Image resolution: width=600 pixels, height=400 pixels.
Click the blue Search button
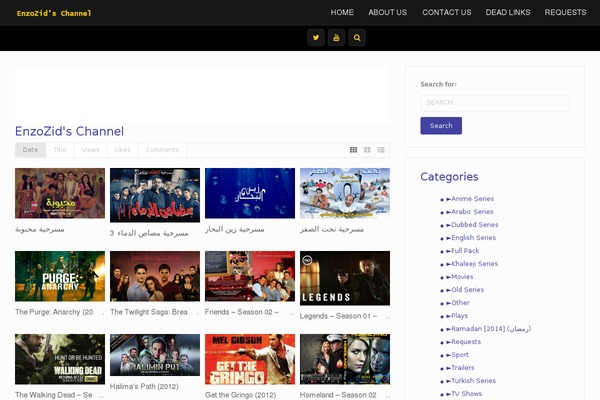(441, 126)
